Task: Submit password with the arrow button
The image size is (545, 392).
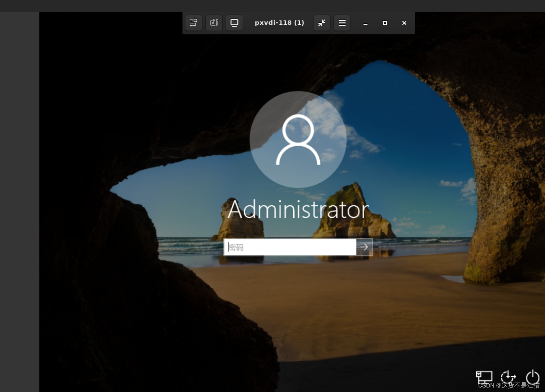Action: [364, 247]
